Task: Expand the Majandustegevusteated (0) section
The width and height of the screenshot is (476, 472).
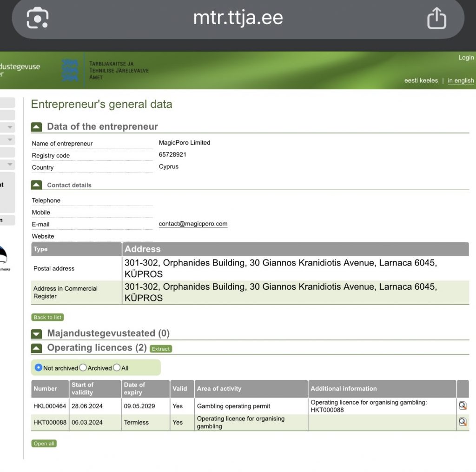Action: [x=36, y=334]
